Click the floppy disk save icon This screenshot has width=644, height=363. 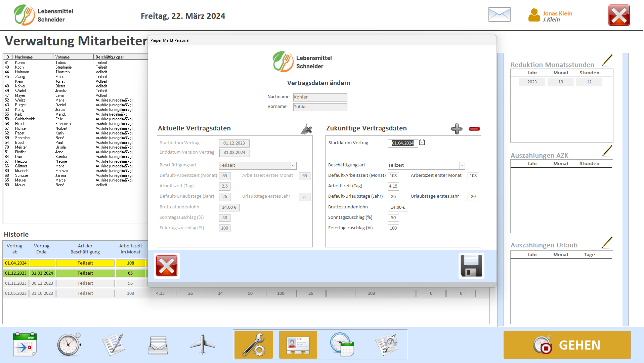(471, 266)
